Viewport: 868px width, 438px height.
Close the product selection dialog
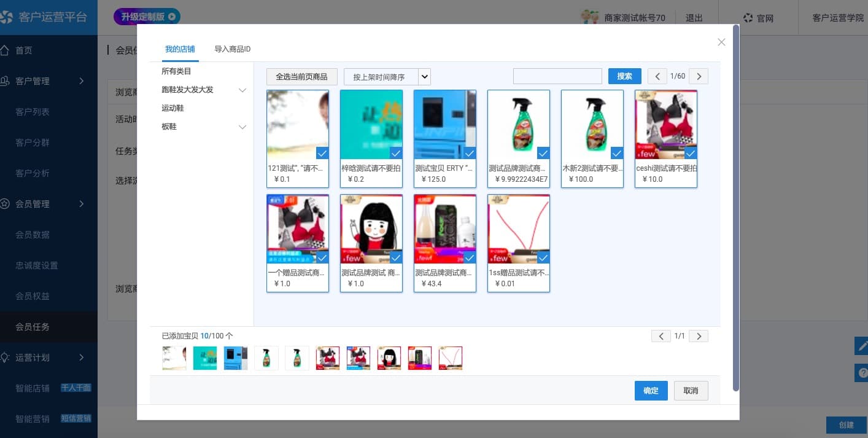(721, 42)
